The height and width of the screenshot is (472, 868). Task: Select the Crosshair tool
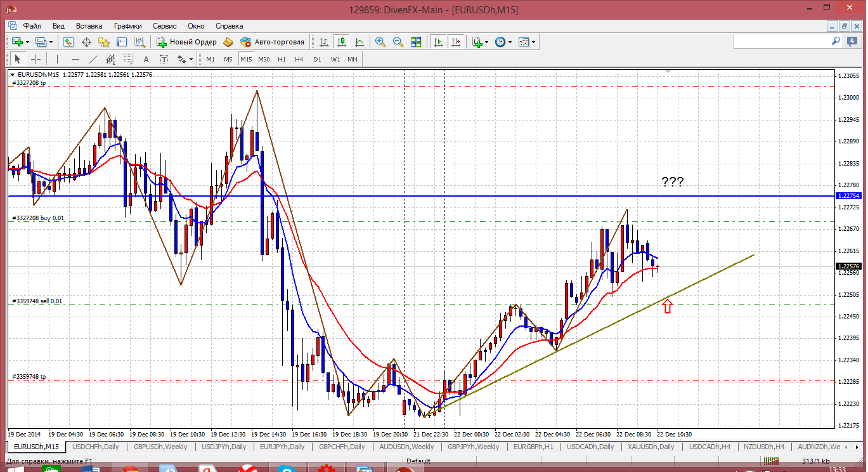36,59
